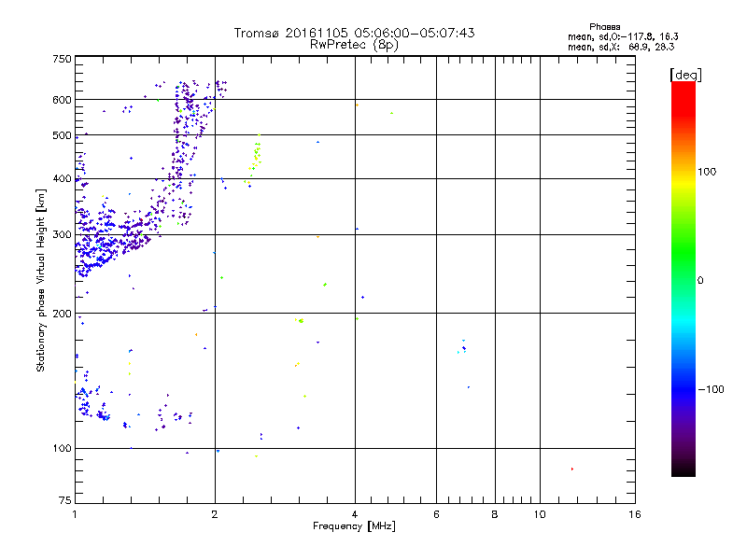Click the 'mean, sd,X: 68.9, 28.3' statistic line
Screen dimensions: 747x560
pyautogui.click(x=621, y=47)
